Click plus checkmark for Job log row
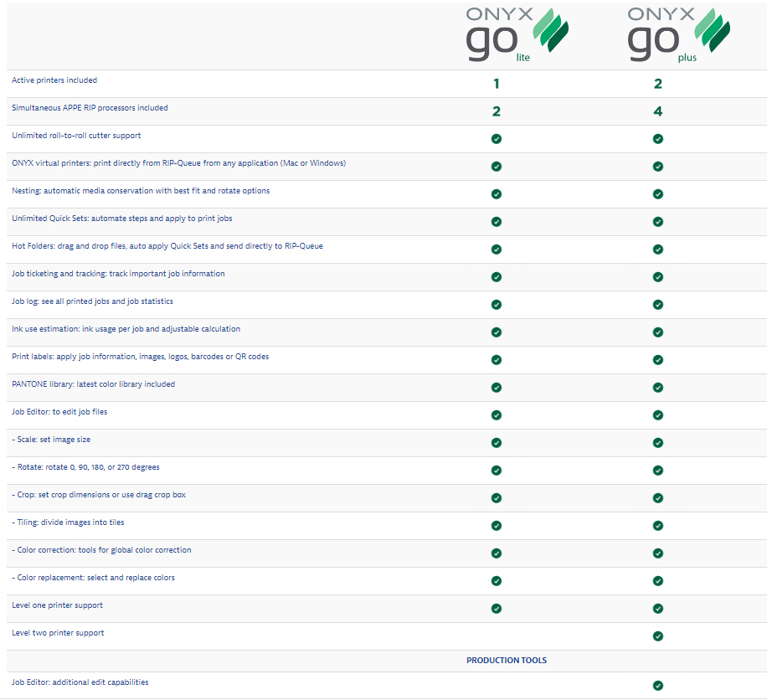The image size is (767, 700). pos(658,305)
